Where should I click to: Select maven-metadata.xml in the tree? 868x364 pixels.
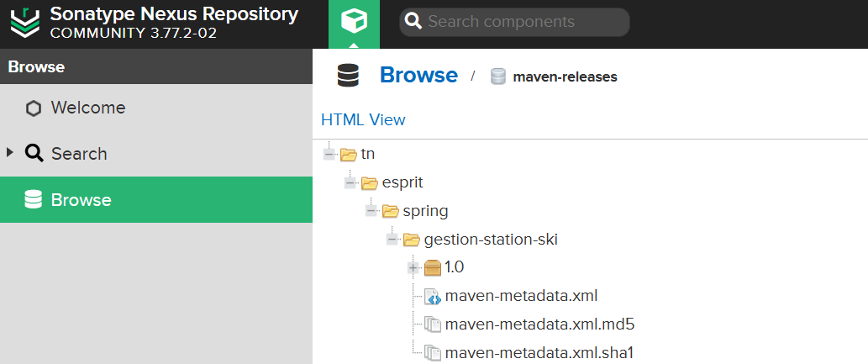521,296
